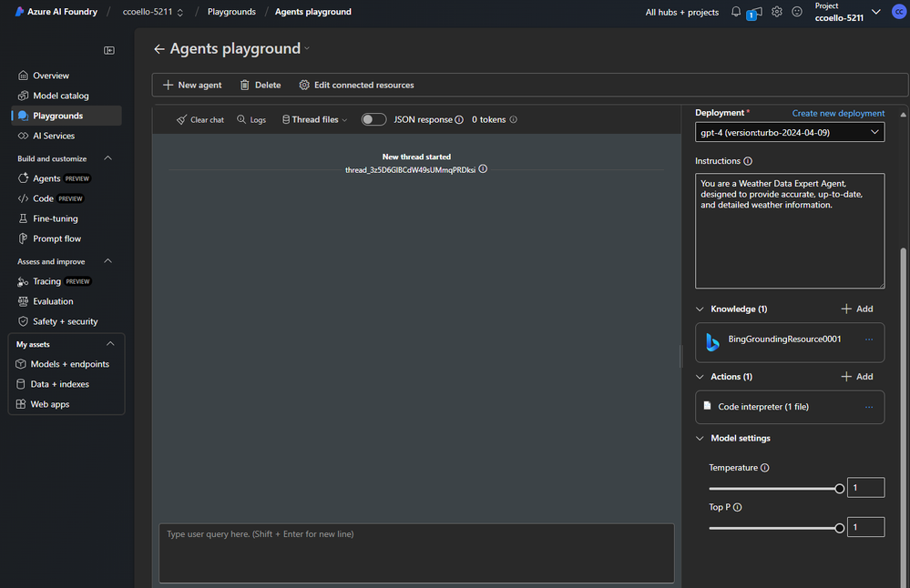Click the Playgrounds breadcrumb link
The image size is (910, 588).
pos(231,12)
